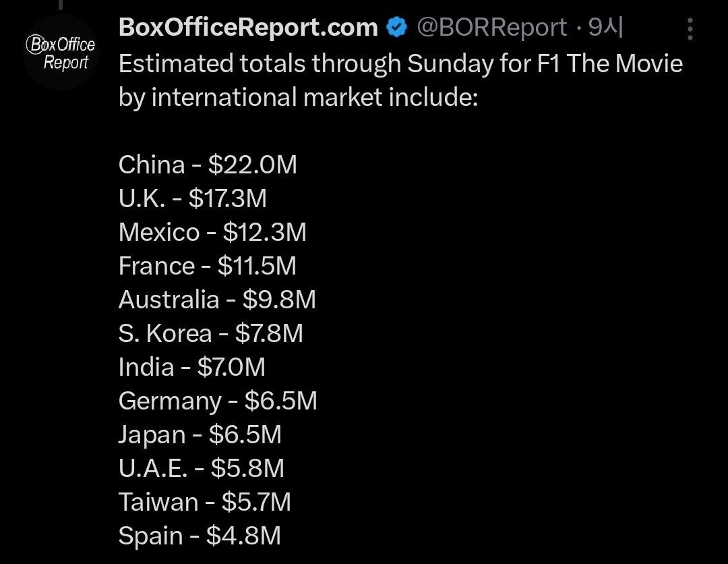This screenshot has height=564, width=728.
Task: Click the Mexico - $12.3M entry
Action: pos(212,233)
